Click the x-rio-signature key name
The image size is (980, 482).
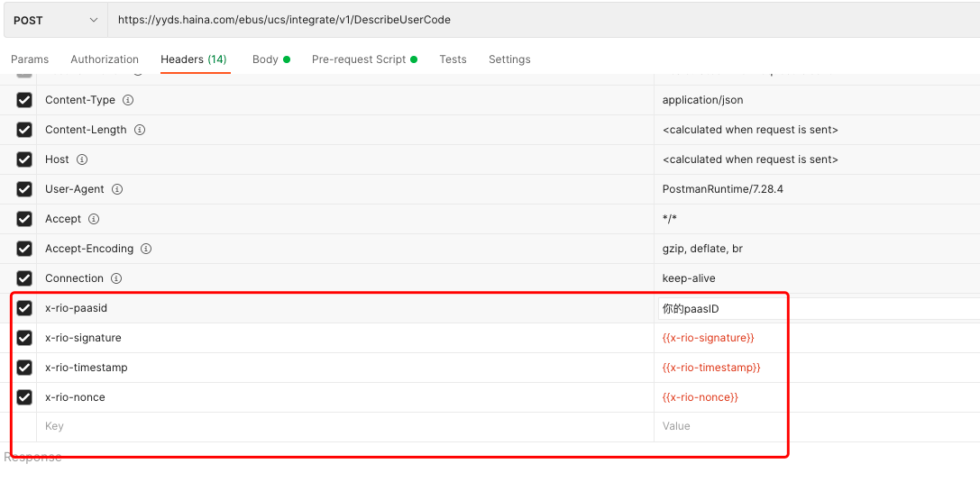[83, 338]
